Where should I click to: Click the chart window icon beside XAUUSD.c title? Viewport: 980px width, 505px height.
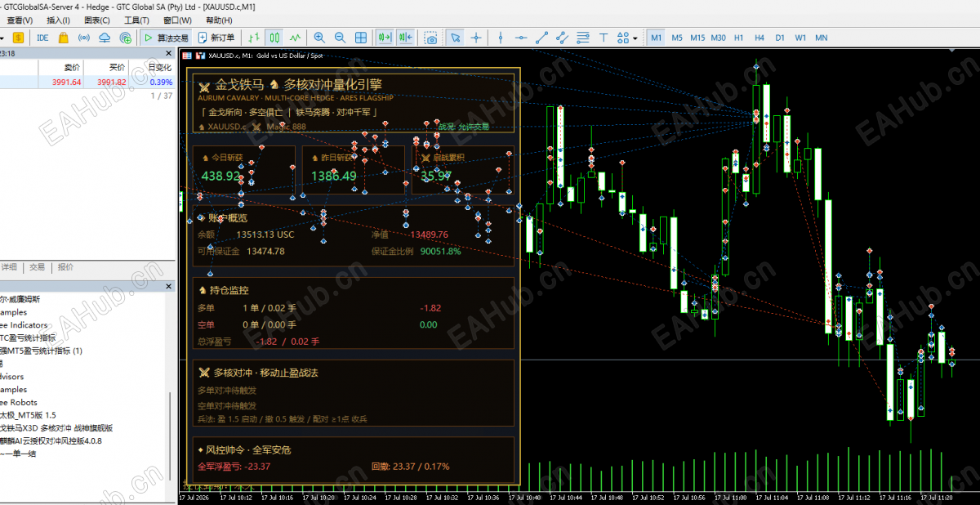[187, 56]
